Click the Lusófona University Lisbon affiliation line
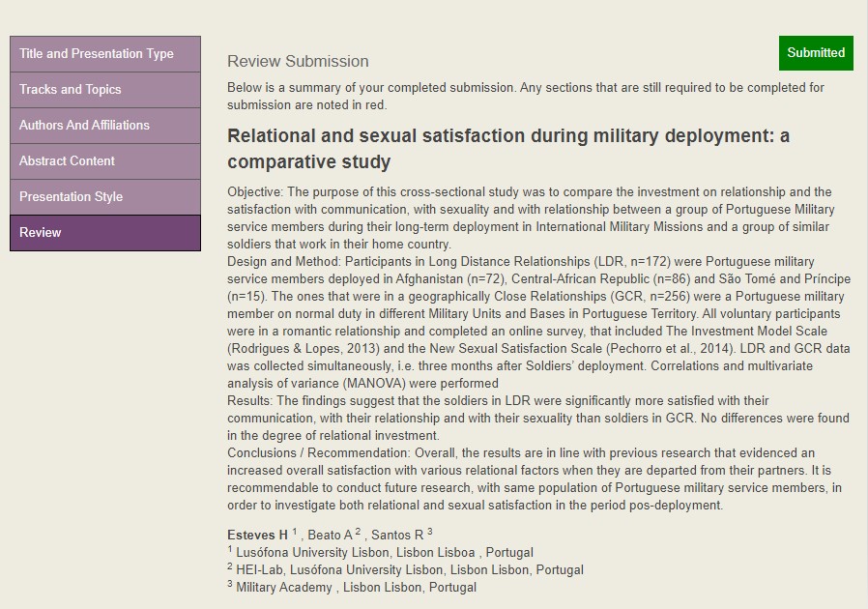This screenshot has width=868, height=609. 380,553
